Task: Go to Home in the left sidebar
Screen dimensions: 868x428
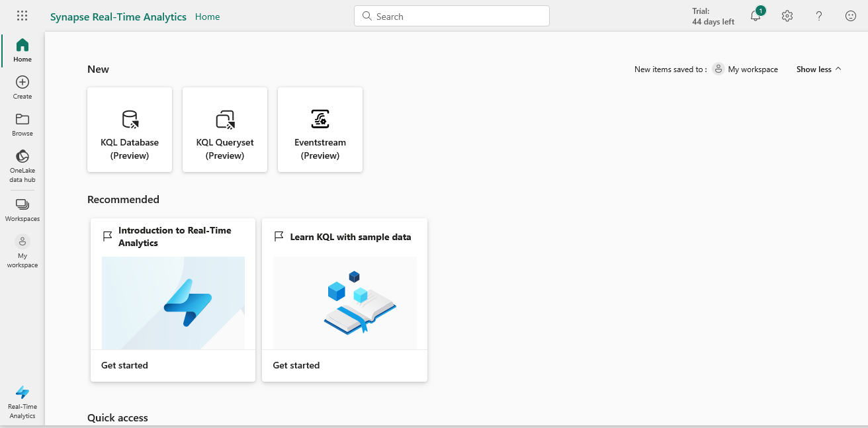Action: [22, 50]
